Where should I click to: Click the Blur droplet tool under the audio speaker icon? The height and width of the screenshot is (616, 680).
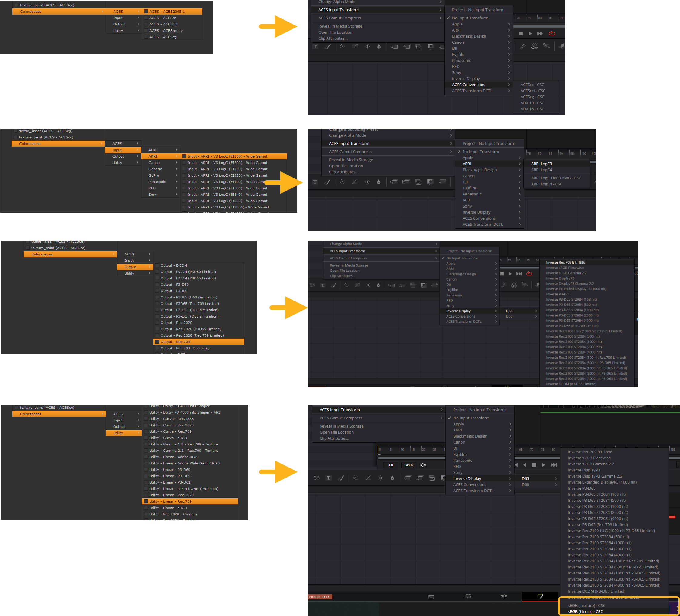pyautogui.click(x=392, y=478)
